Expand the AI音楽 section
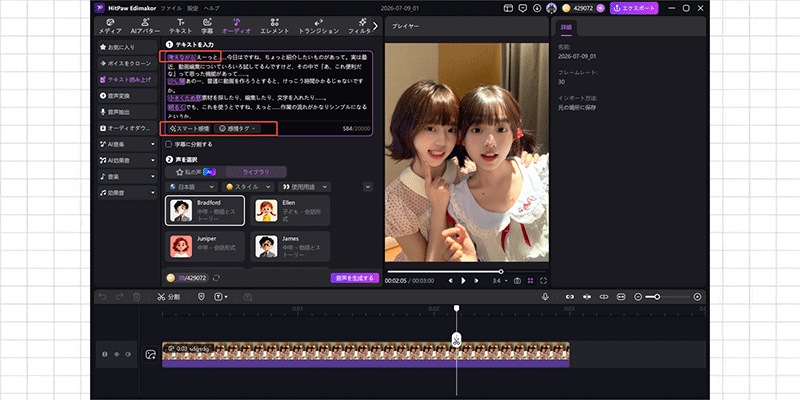Viewport: 800px width, 400px height. tap(128, 144)
